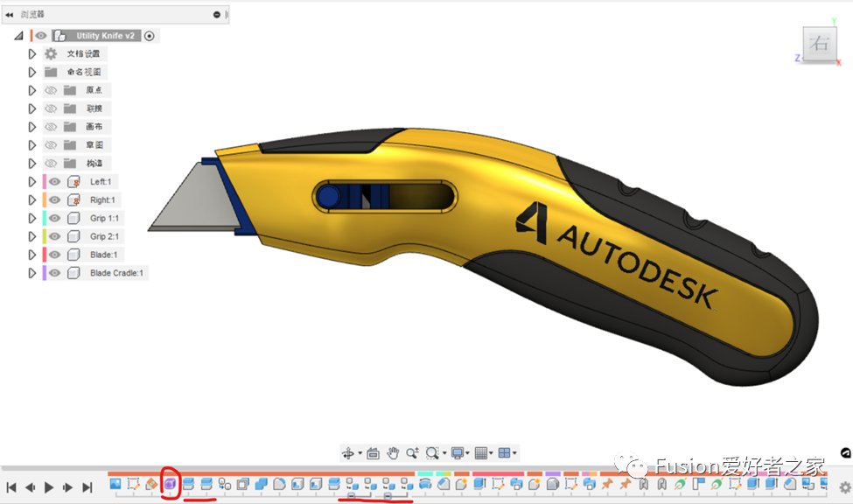The image size is (853, 504).
Task: Select the Pan hand tool
Action: click(393, 453)
